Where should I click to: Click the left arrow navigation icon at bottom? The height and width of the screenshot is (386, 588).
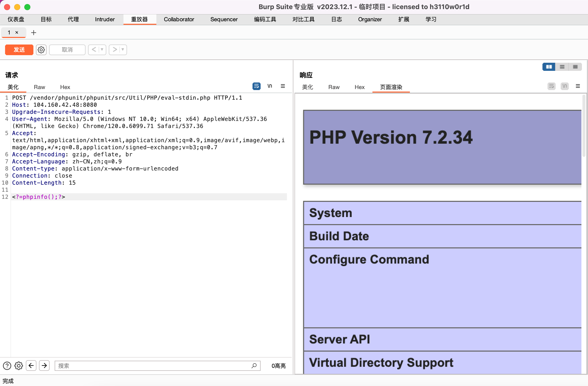coord(31,366)
